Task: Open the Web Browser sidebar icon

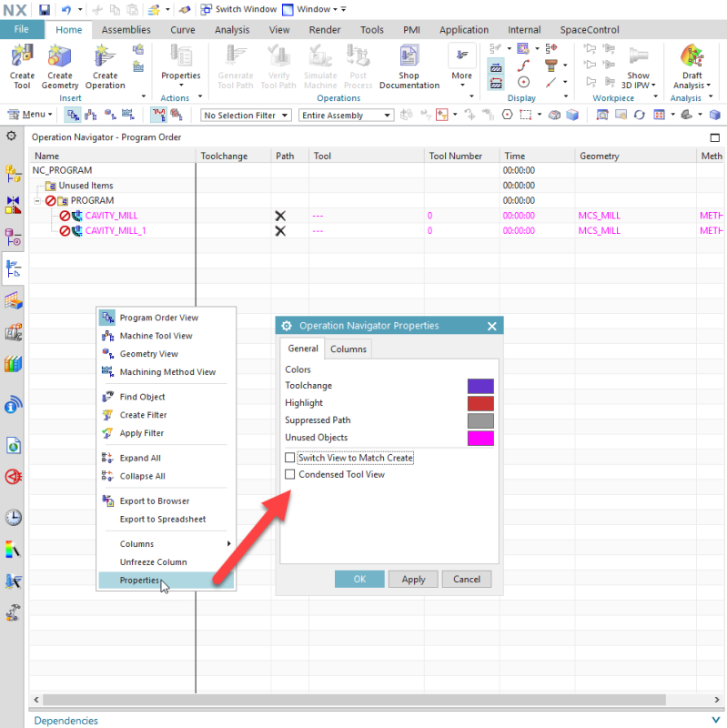Action: (x=13, y=446)
